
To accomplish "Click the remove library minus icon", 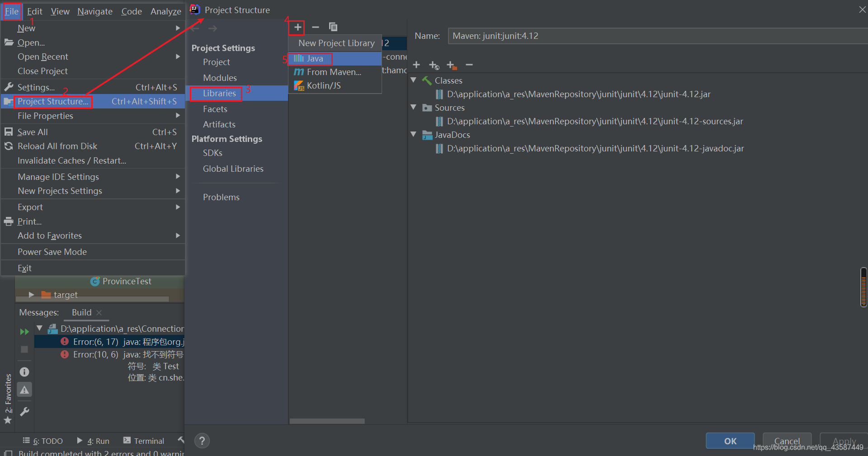I will click(x=316, y=28).
